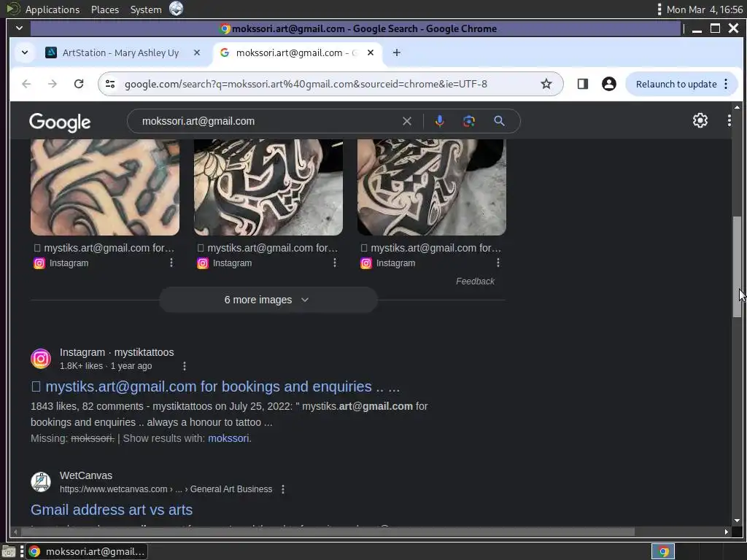This screenshot has height=560, width=747.
Task: Click the Feedback link under images
Action: click(475, 281)
